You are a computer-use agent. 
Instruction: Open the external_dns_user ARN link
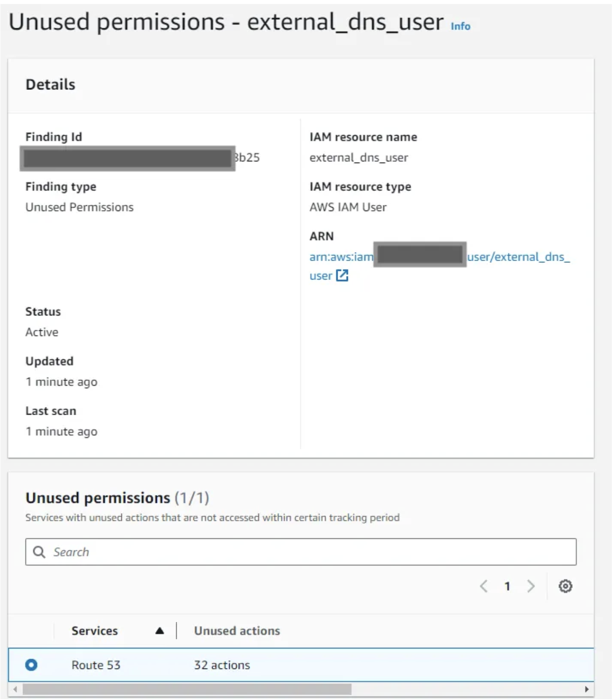(518, 257)
